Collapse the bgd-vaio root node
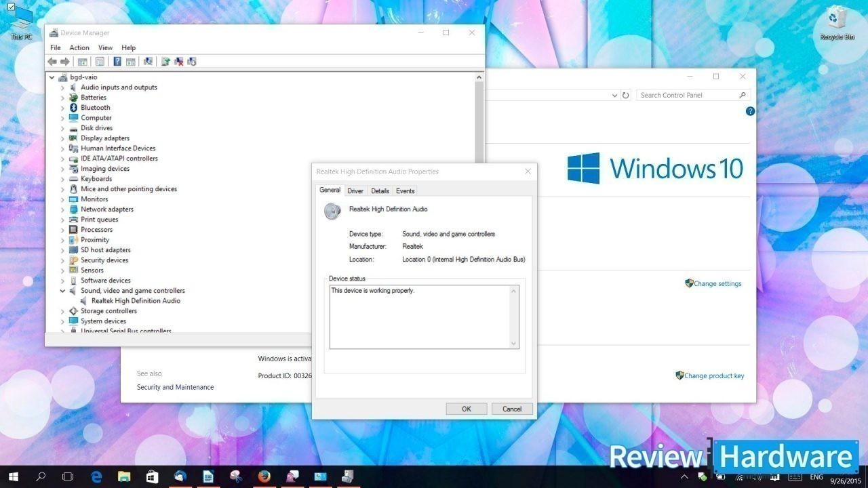The height and width of the screenshot is (488, 868). 52,77
